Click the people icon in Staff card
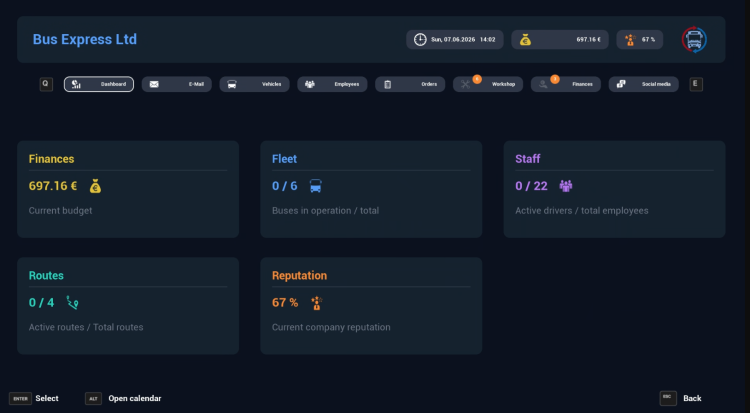Viewport: 750px width, 413px height. click(x=566, y=186)
